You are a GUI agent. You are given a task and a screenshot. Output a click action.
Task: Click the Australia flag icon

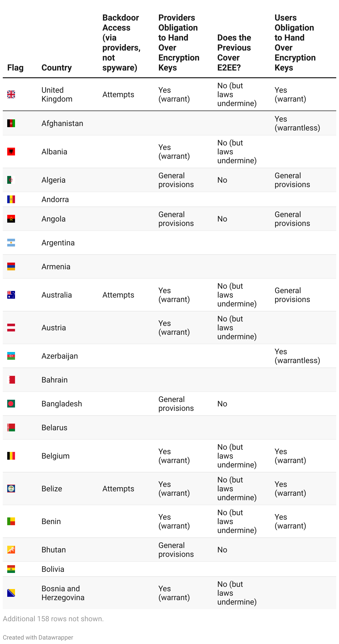coord(11,295)
